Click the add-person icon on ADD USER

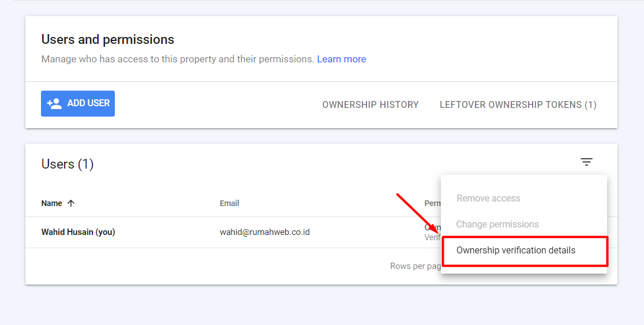pyautogui.click(x=54, y=103)
